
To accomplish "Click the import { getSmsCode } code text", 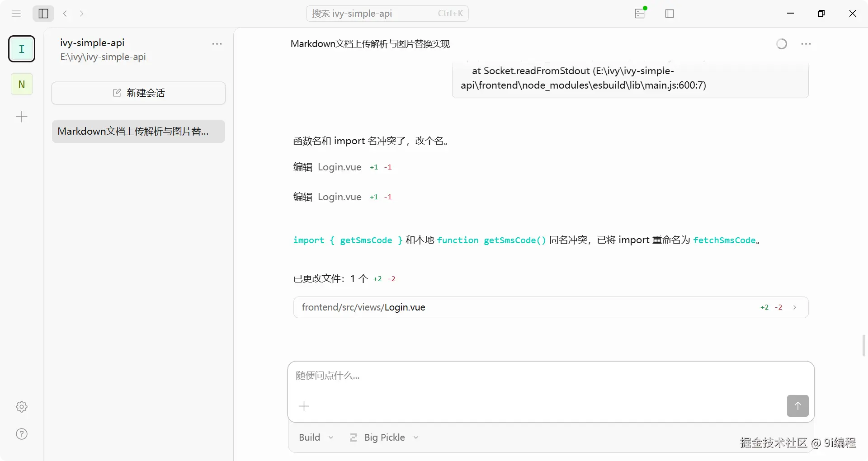I will pos(348,240).
